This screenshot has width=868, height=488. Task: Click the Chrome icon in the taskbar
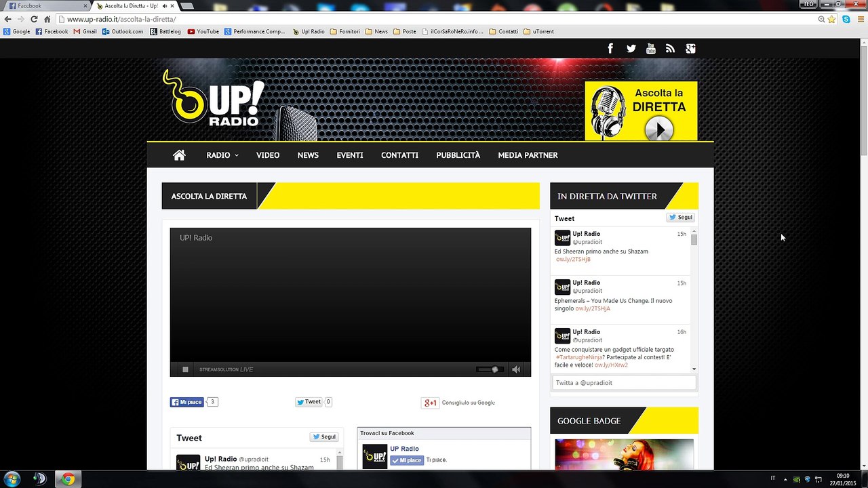(x=68, y=479)
